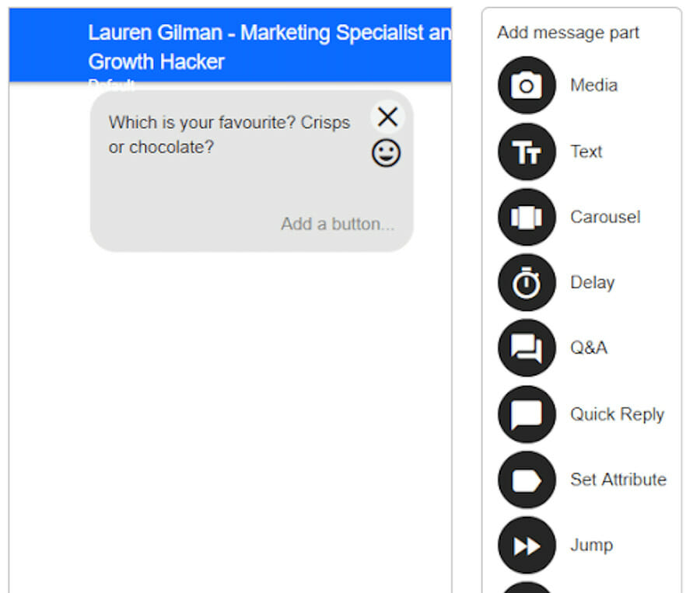Click the 'Media' label

click(593, 85)
